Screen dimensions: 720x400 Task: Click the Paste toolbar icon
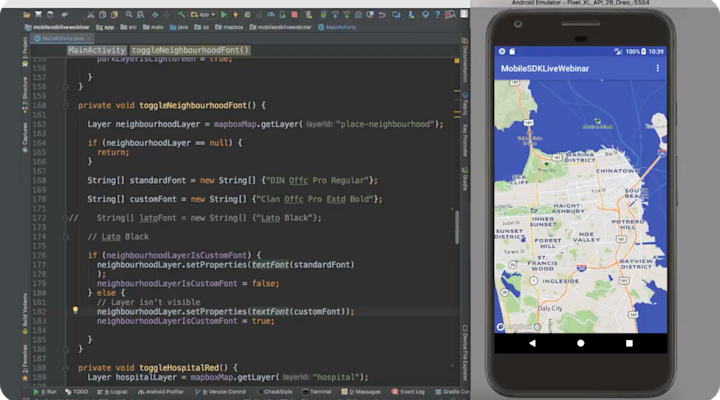click(x=114, y=15)
